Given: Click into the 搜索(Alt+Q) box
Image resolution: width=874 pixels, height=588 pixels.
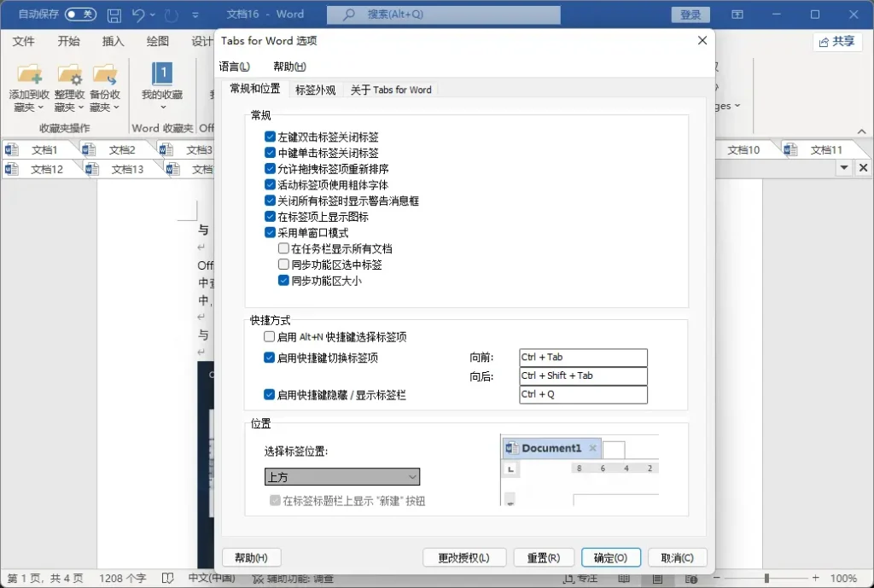Looking at the screenshot, I should coord(443,15).
